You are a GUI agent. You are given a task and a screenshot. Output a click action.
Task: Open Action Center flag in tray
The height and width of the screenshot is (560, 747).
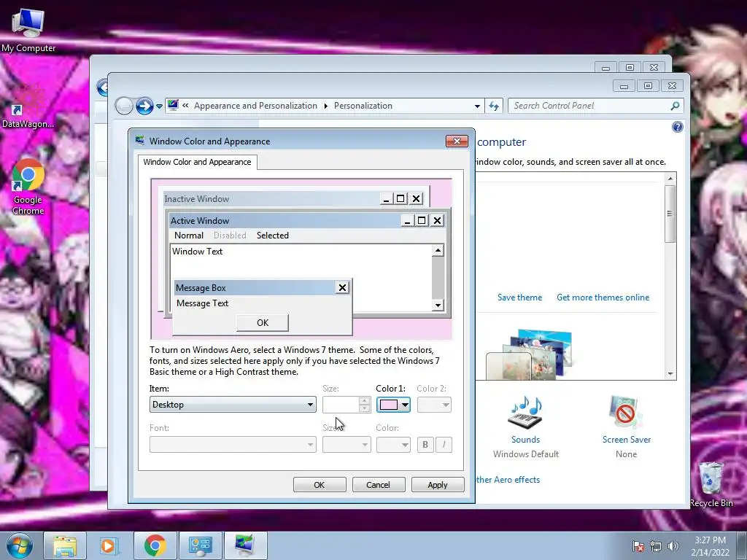coord(638,545)
